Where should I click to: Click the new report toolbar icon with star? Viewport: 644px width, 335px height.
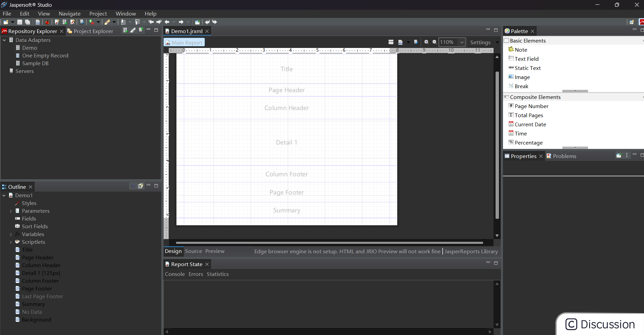[57, 22]
